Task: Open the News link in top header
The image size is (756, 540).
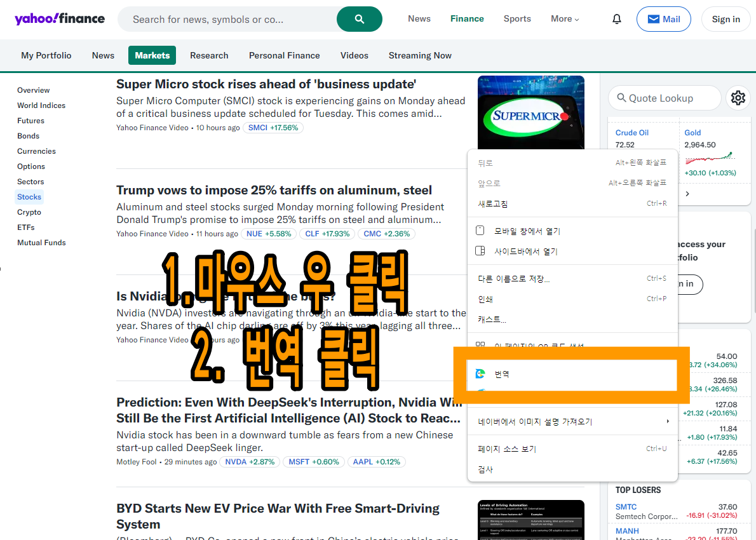Action: [419, 19]
